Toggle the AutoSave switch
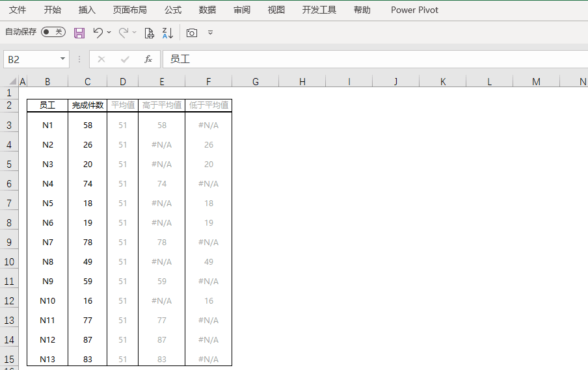The image size is (588, 370). 53,32
